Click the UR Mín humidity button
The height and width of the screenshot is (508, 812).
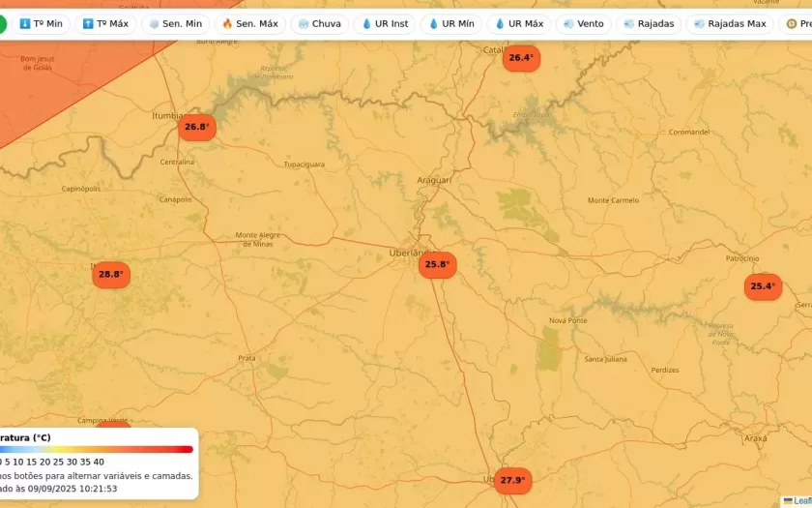click(450, 24)
